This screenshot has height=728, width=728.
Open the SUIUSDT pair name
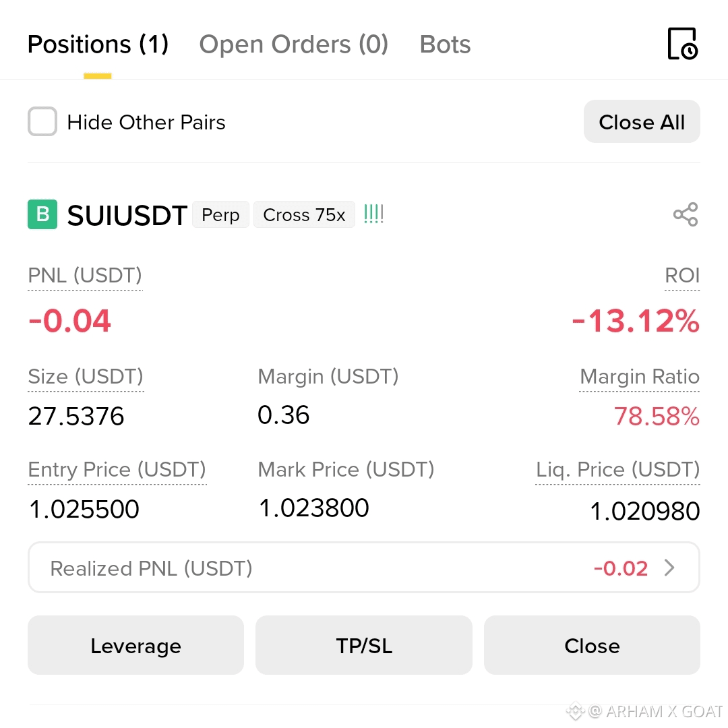[x=127, y=216]
